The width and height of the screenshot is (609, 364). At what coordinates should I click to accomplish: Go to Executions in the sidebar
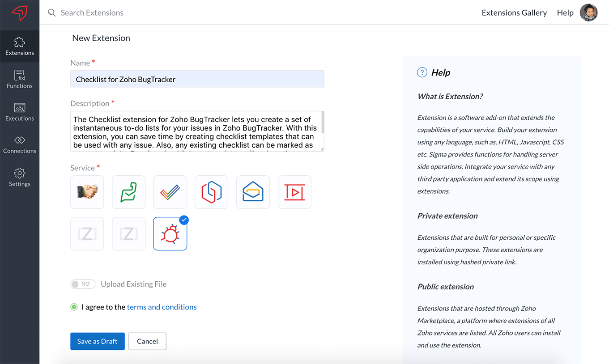20,112
